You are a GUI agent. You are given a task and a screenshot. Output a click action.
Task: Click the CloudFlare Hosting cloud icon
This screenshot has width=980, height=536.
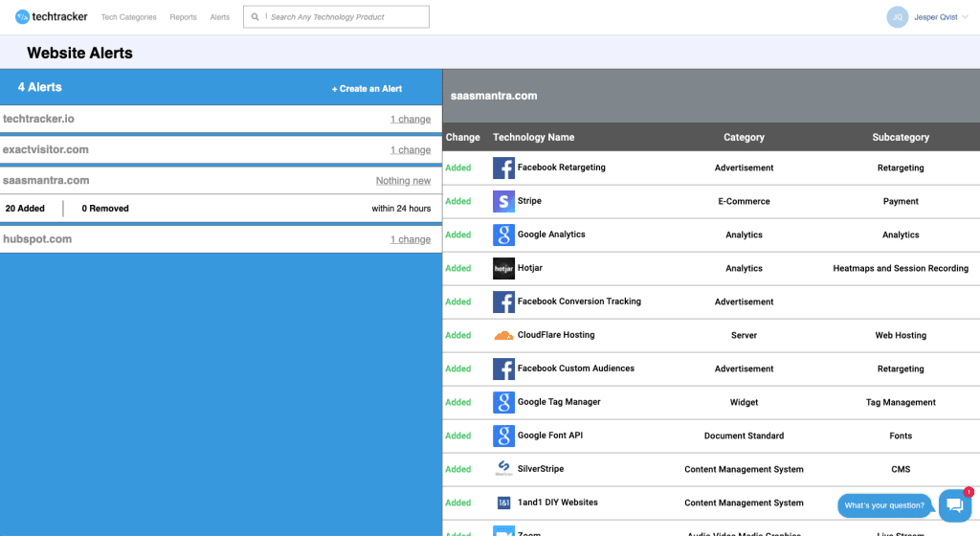[503, 335]
